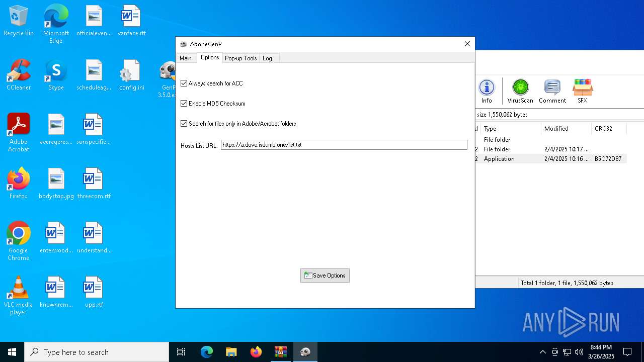Open Skype desktop shortcut
Screen dimensions: 644x362
(56, 75)
